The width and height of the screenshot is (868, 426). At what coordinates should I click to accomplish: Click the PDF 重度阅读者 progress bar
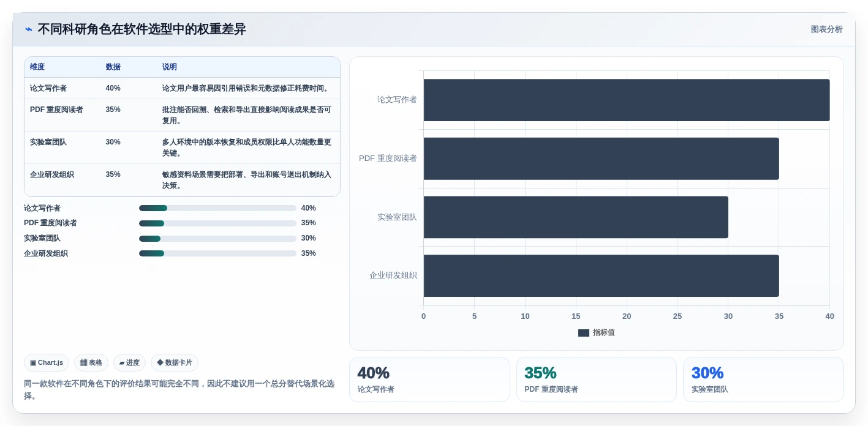(217, 223)
